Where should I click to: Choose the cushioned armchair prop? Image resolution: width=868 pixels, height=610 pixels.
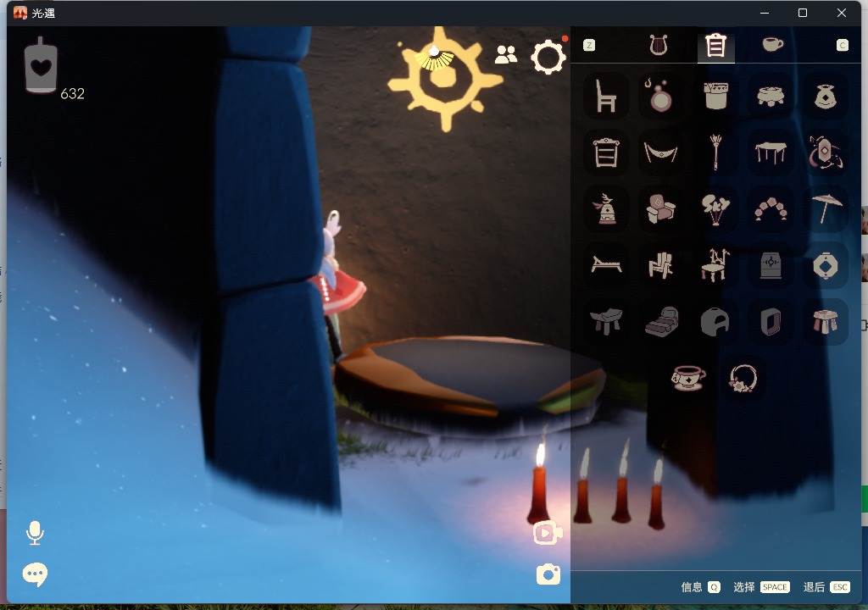click(659, 208)
